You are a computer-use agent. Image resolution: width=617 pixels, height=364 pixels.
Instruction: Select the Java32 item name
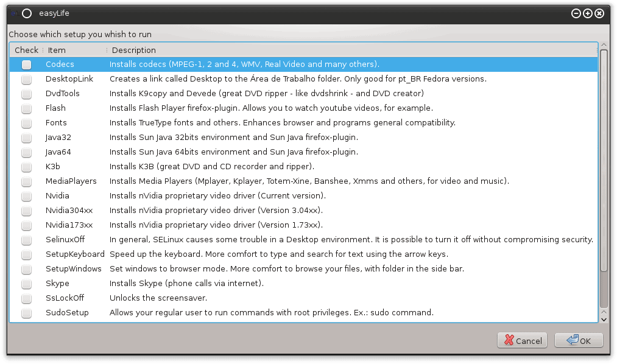click(x=58, y=137)
